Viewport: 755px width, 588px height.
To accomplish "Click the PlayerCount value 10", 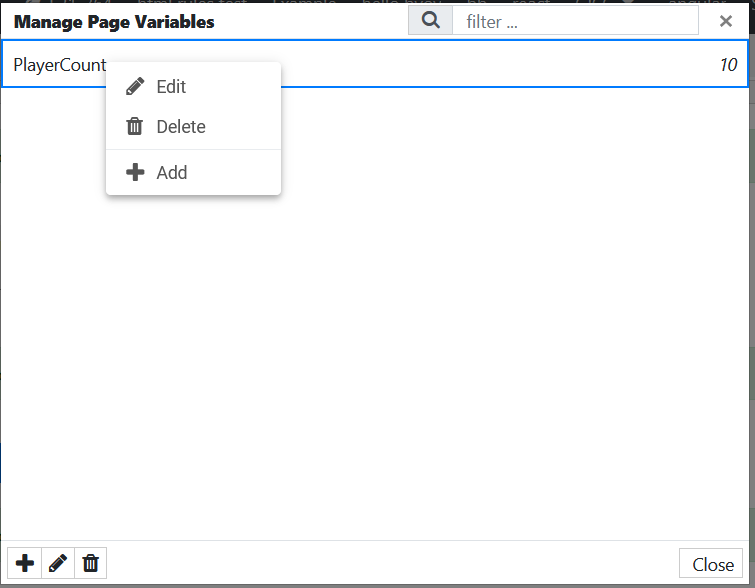I will click(x=728, y=65).
